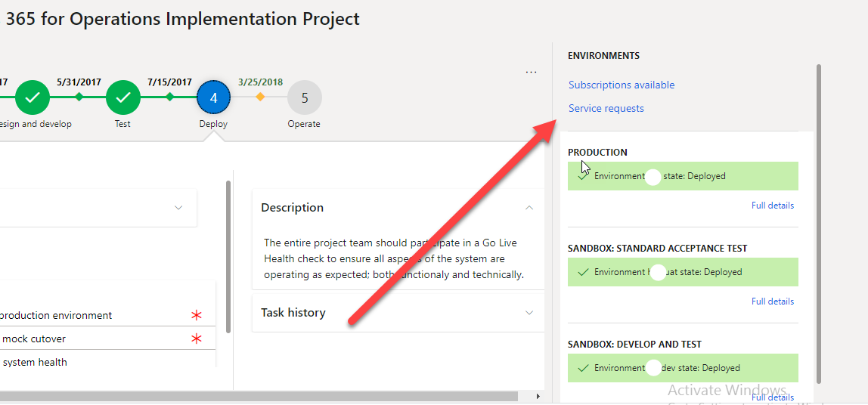Click the Task history header text
Viewport: 868px width, 405px height.
coord(293,313)
